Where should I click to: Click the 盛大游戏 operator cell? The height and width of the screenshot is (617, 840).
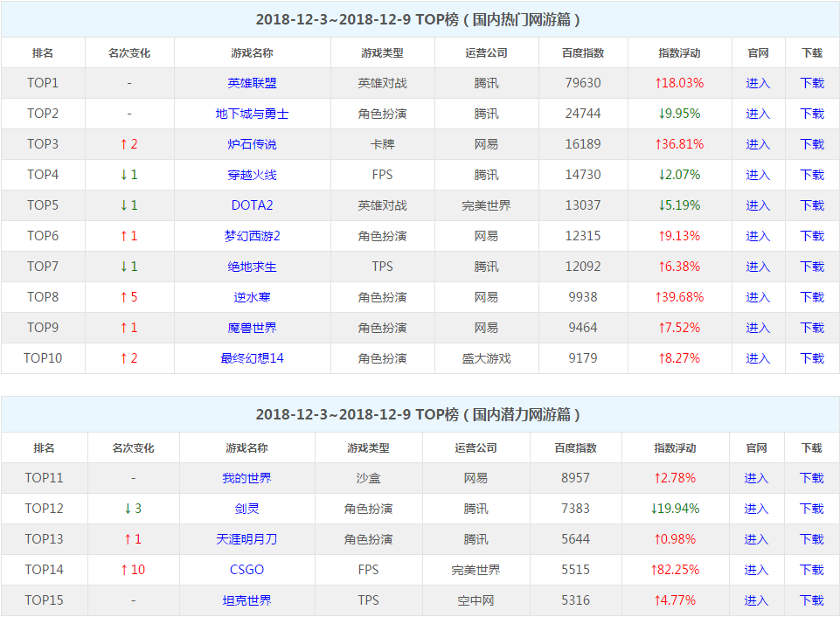(x=486, y=357)
